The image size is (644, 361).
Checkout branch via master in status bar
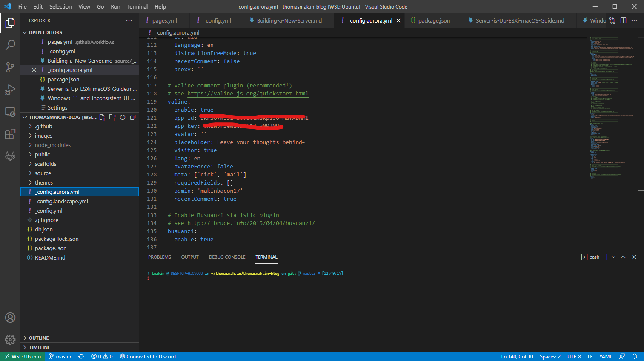60,356
